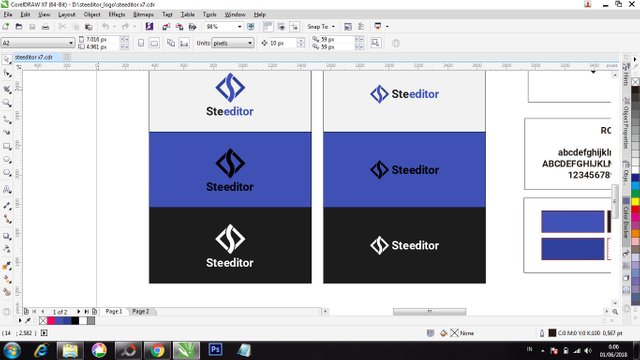
Task: Select steeditor x7.cdr document tab
Action: pos(34,57)
